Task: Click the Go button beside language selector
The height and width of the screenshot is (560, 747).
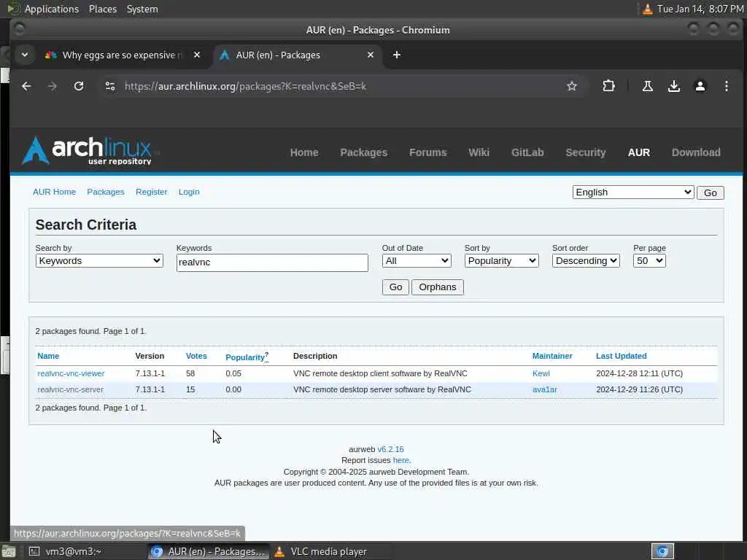Action: (710, 192)
